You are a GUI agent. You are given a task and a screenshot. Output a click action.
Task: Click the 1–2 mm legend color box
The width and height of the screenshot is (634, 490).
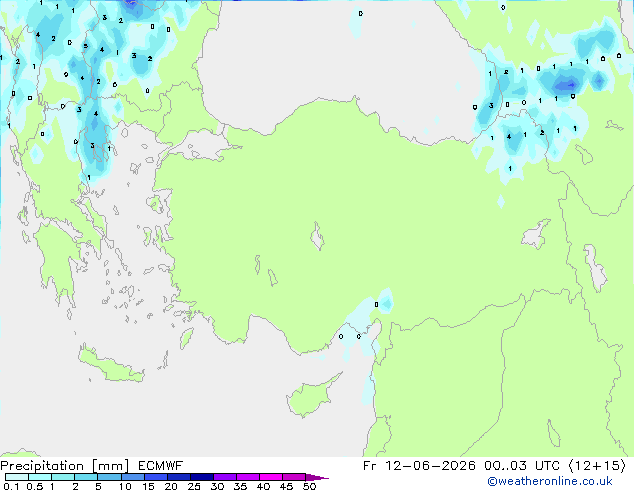(63, 477)
